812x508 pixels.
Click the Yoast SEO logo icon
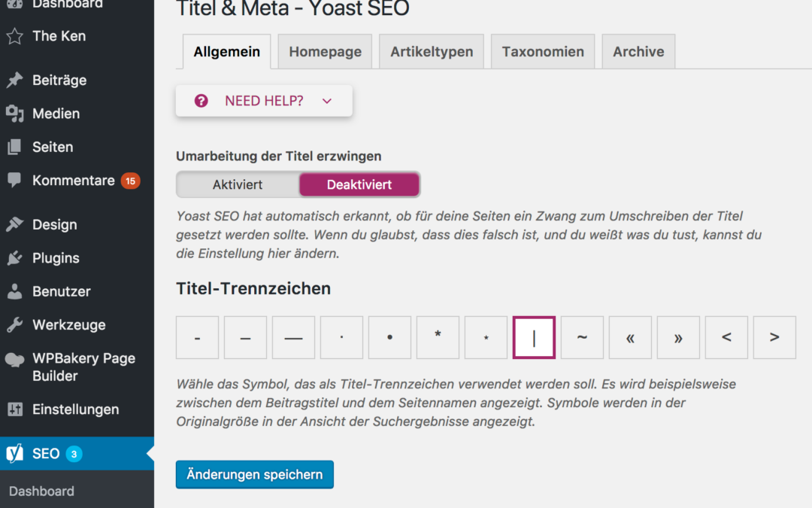(x=15, y=454)
